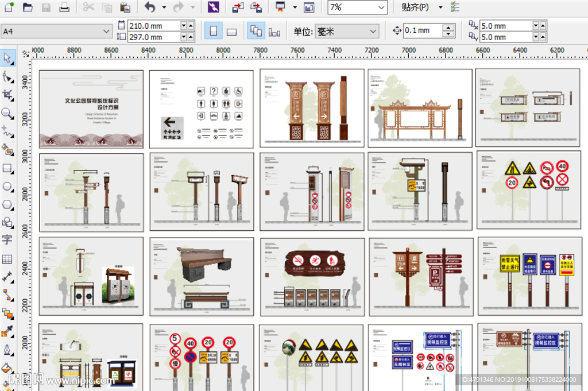Image resolution: width=588 pixels, height=391 pixels.
Task: Select the Connector tool
Action: tap(7, 295)
